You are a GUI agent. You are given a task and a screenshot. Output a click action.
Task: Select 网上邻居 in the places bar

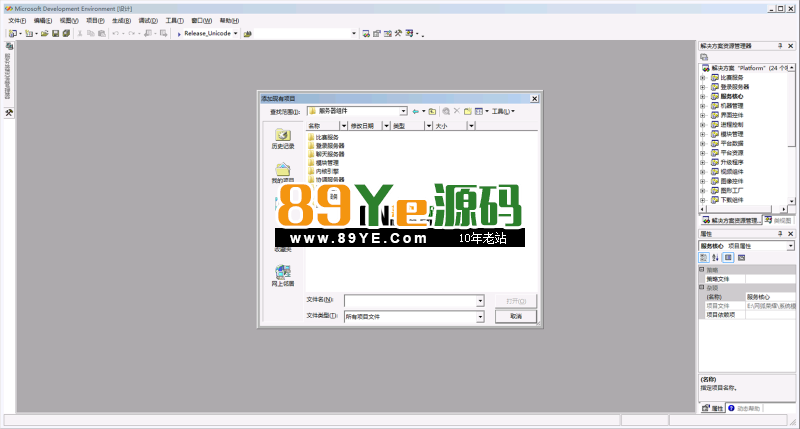coord(283,275)
